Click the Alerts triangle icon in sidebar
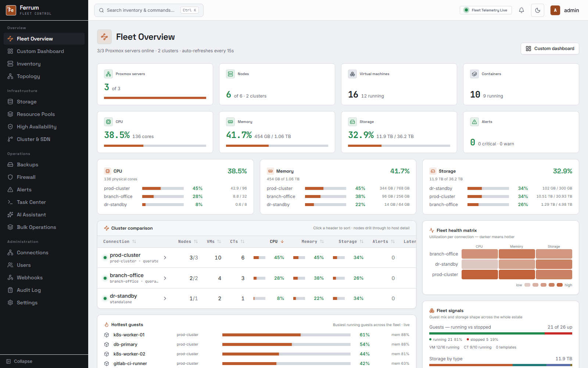 10,190
